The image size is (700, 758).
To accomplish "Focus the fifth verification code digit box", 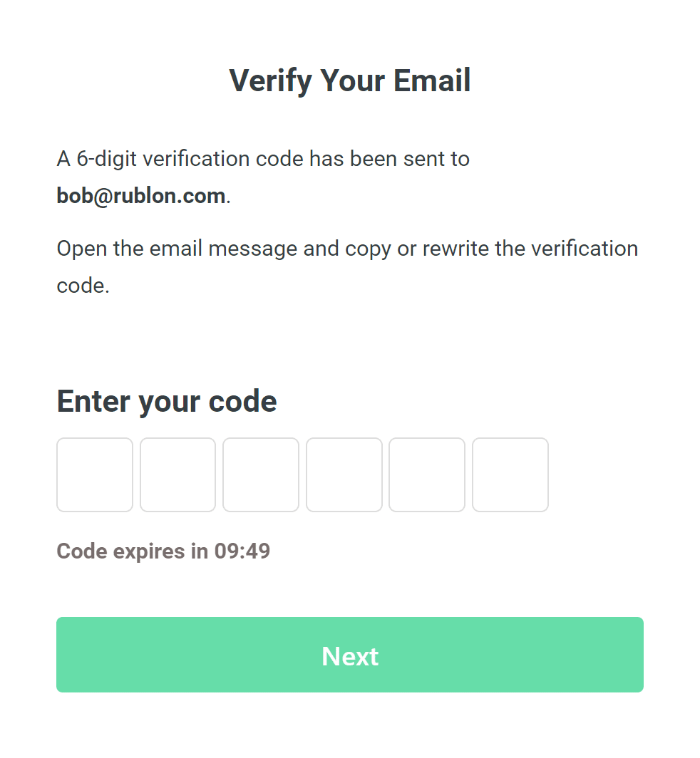I will coord(427,474).
